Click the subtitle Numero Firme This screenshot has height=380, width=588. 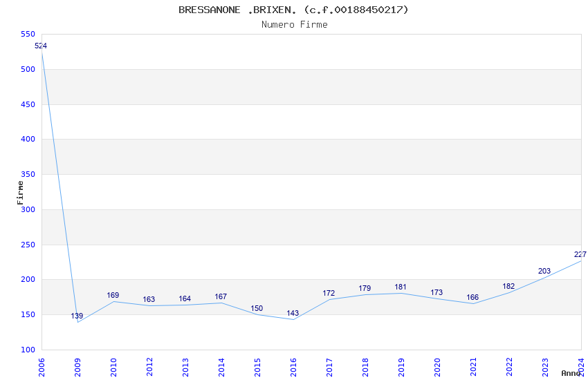point(295,25)
